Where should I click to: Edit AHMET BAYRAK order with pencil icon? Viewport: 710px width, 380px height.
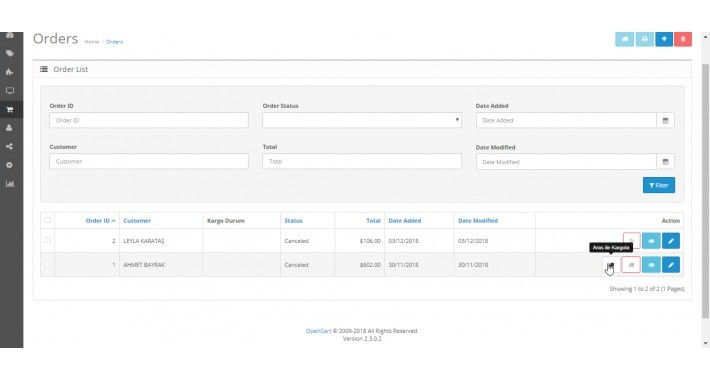[x=671, y=265]
